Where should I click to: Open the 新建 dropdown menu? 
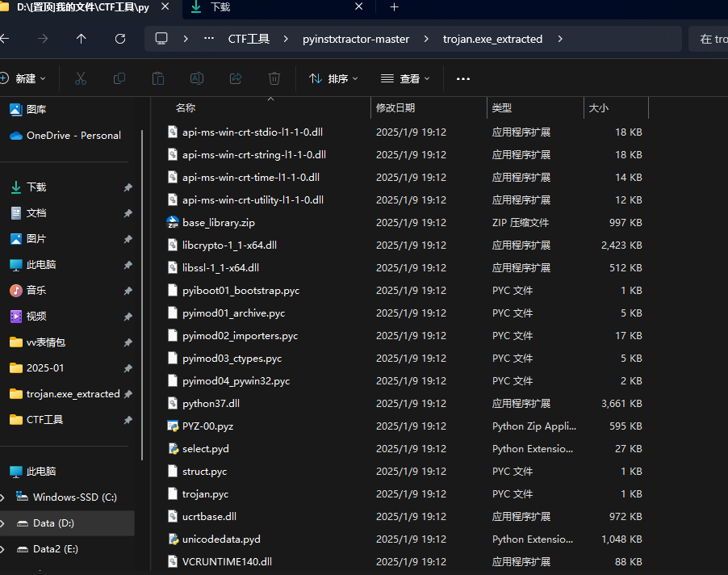coord(24,78)
